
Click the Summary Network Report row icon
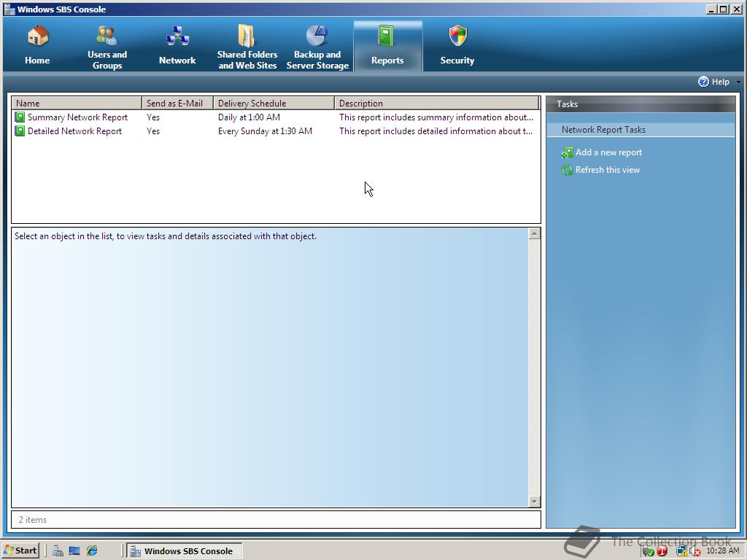[x=20, y=117]
